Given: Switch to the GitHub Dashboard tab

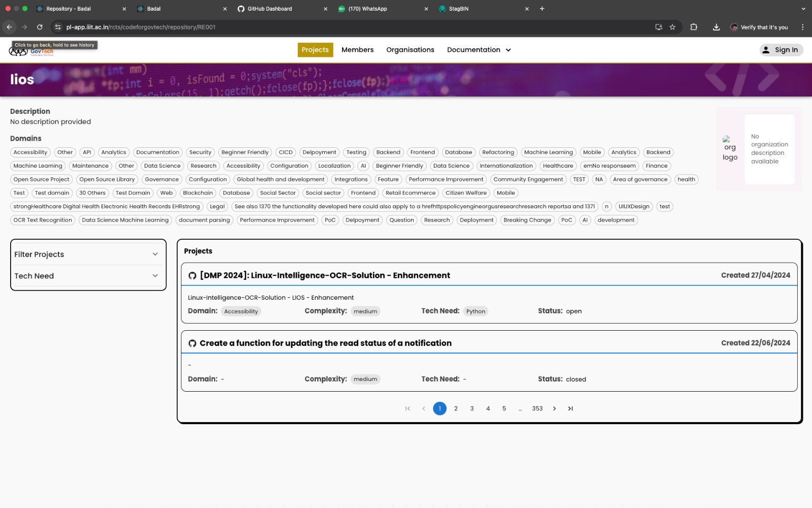Looking at the screenshot, I should [269, 9].
